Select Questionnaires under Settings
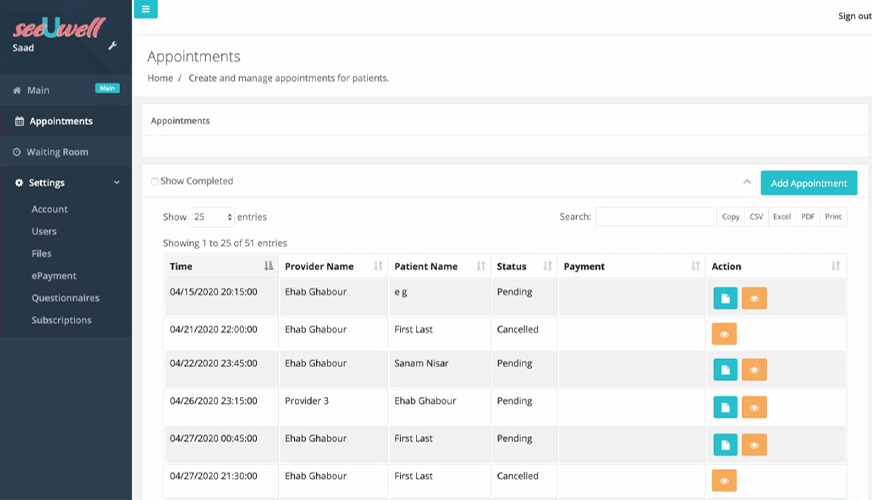 coord(65,298)
